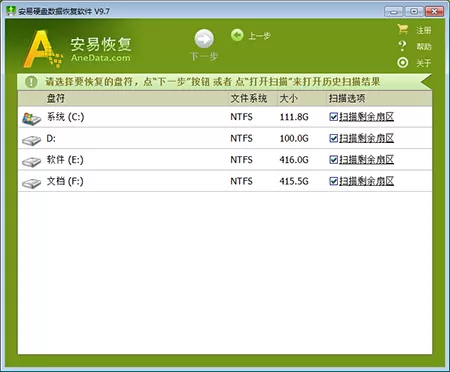The width and height of the screenshot is (450, 372).
Task: Click the green Previous Step (上一步) arrow icon
Action: (237, 35)
